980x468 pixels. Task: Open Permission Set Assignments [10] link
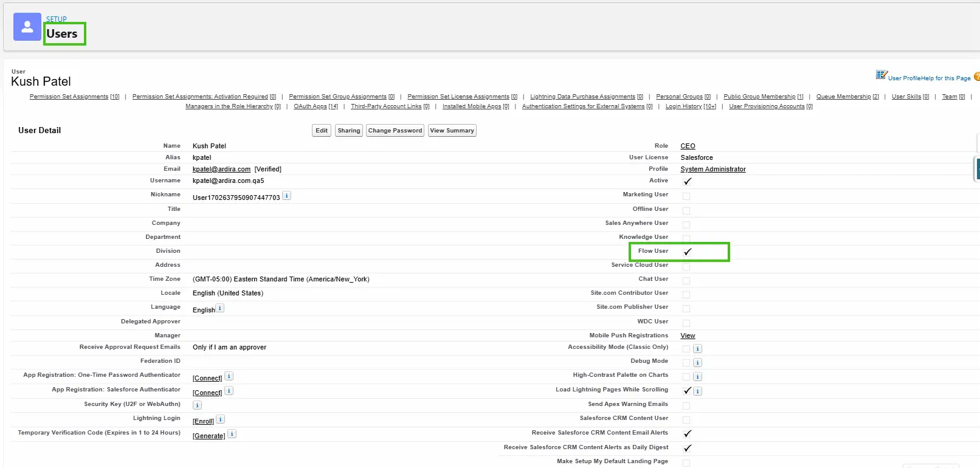[74, 97]
